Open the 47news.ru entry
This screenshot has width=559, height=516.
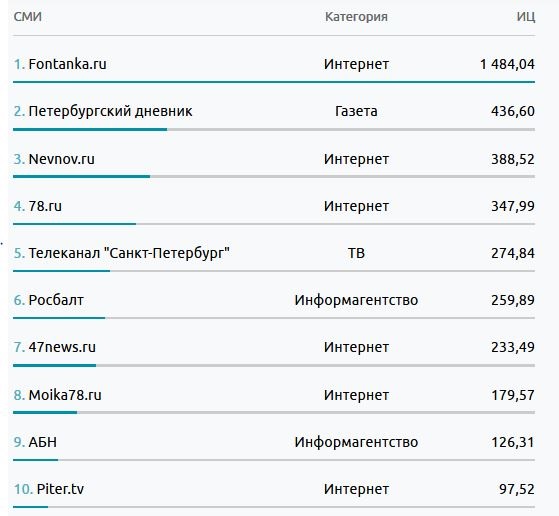[62, 347]
